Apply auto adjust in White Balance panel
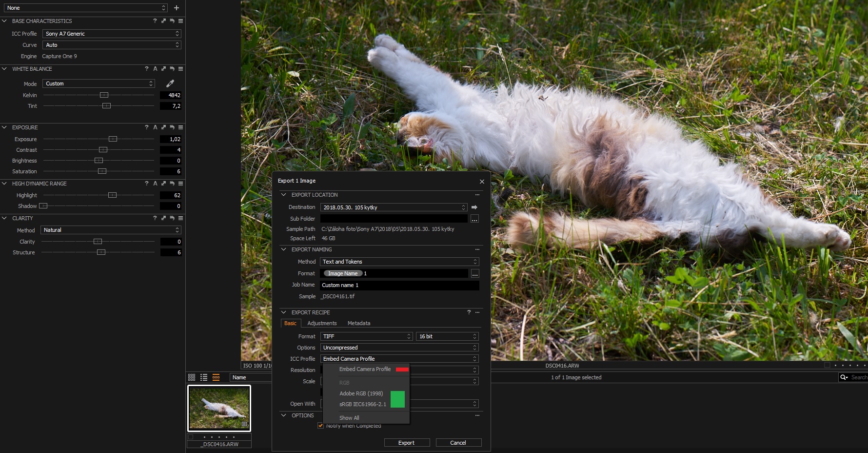Screen dimensions: 868x453 point(155,69)
